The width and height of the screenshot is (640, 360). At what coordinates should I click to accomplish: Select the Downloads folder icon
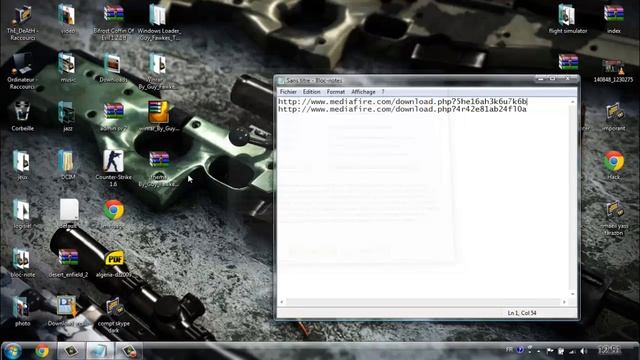tap(113, 68)
